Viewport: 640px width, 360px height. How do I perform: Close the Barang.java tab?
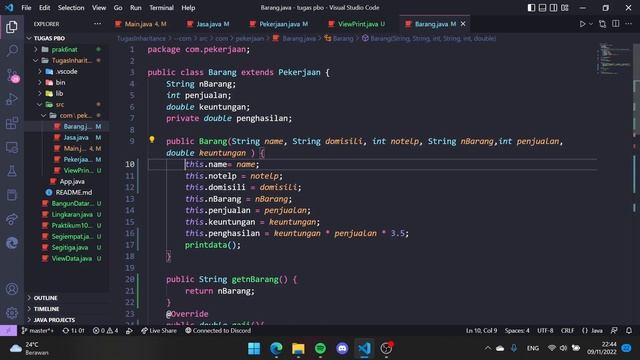point(463,24)
